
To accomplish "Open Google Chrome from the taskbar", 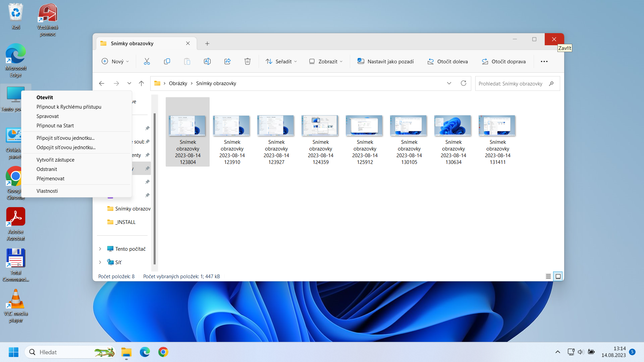I will click(163, 352).
